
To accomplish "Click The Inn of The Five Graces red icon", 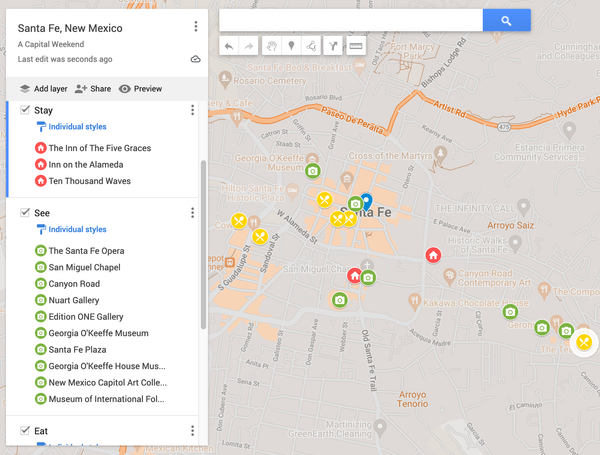I will [x=41, y=148].
